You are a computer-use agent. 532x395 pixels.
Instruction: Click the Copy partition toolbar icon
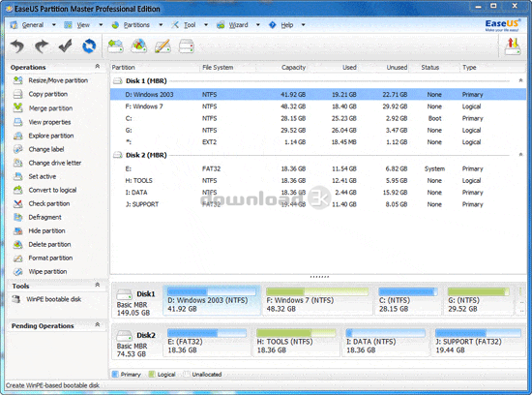pos(187,46)
